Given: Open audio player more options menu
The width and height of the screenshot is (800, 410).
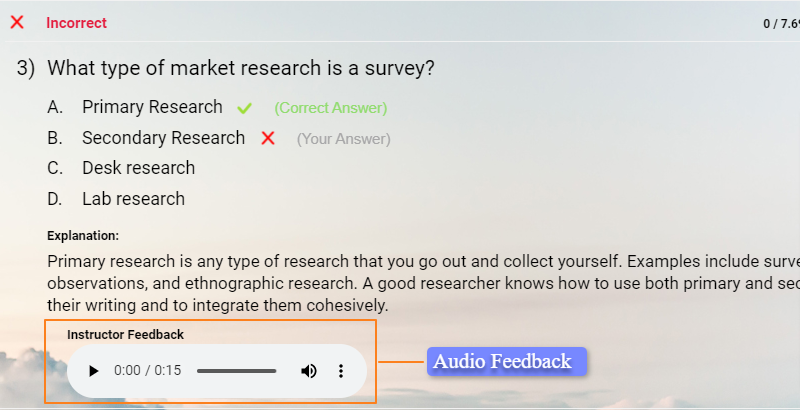Looking at the screenshot, I should [x=340, y=371].
